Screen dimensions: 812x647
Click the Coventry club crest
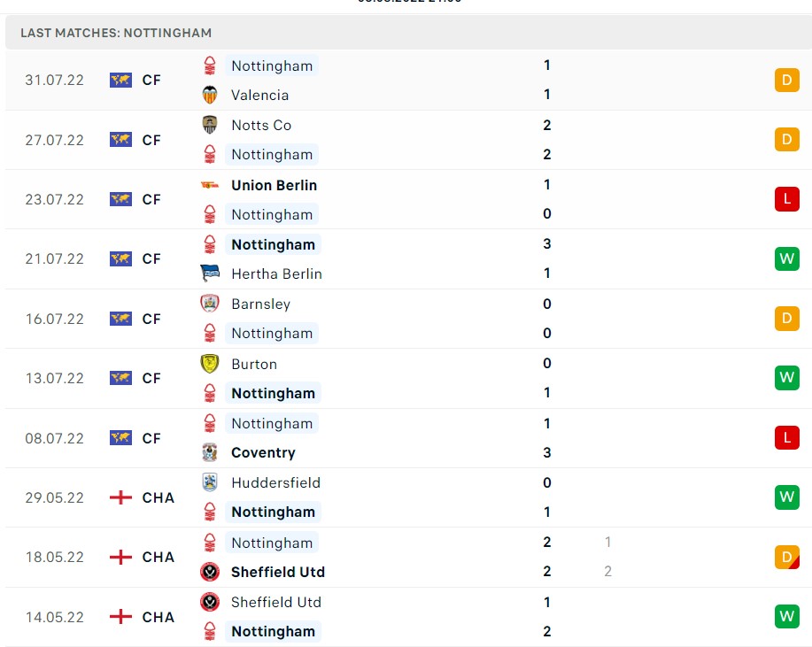[x=210, y=452]
